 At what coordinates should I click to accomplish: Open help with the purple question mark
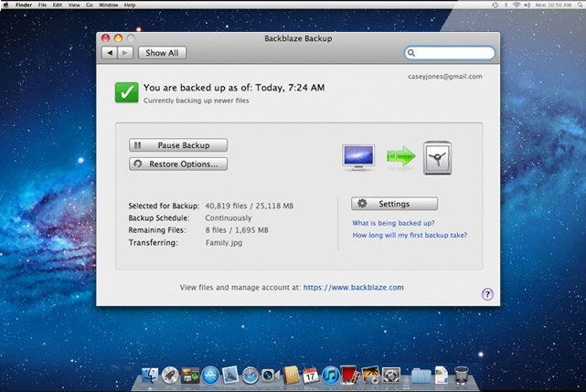(487, 294)
